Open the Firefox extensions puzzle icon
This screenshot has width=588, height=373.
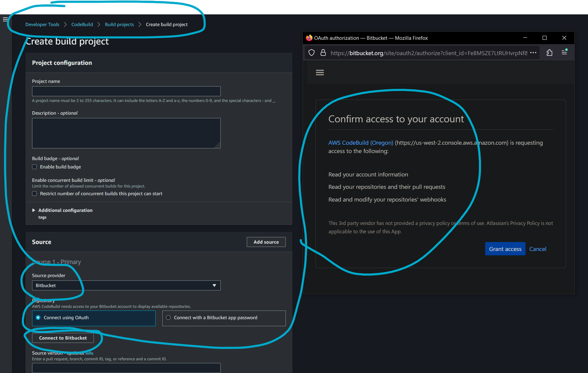549,52
